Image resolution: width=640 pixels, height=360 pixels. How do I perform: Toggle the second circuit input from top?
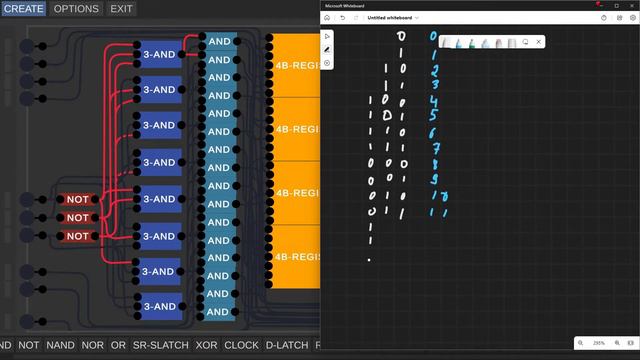click(x=27, y=64)
